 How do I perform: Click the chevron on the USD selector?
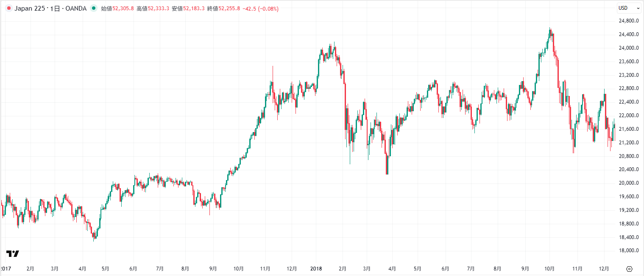click(638, 8)
